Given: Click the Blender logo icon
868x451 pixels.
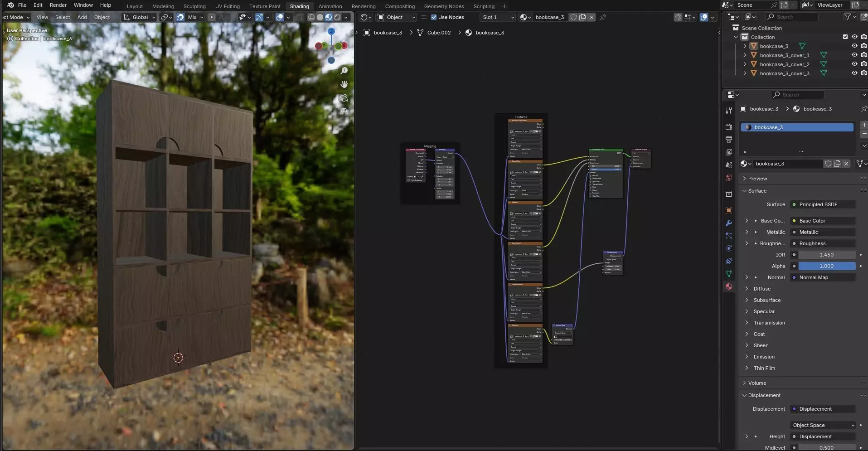Looking at the screenshot, I should point(10,5).
